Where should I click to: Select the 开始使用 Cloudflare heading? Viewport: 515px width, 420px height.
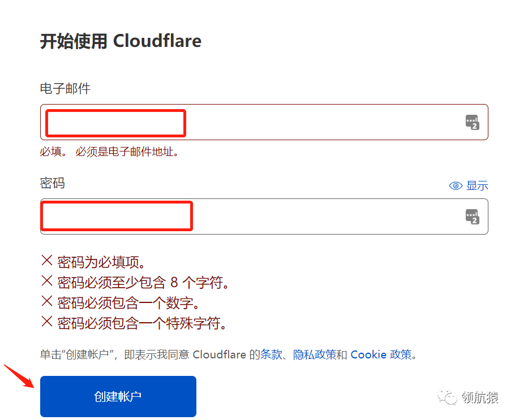(x=120, y=41)
